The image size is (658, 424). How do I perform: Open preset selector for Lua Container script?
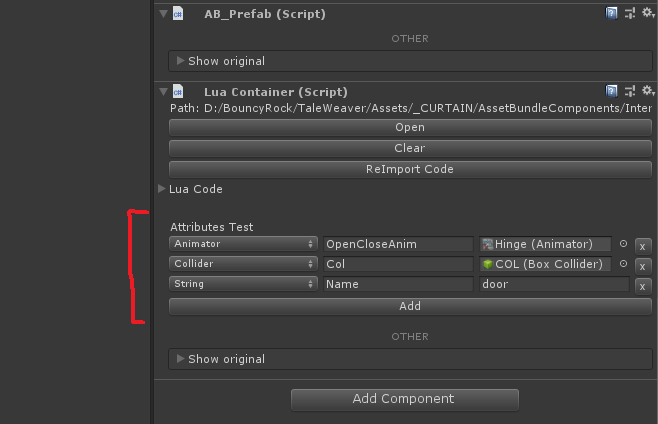coord(630,91)
